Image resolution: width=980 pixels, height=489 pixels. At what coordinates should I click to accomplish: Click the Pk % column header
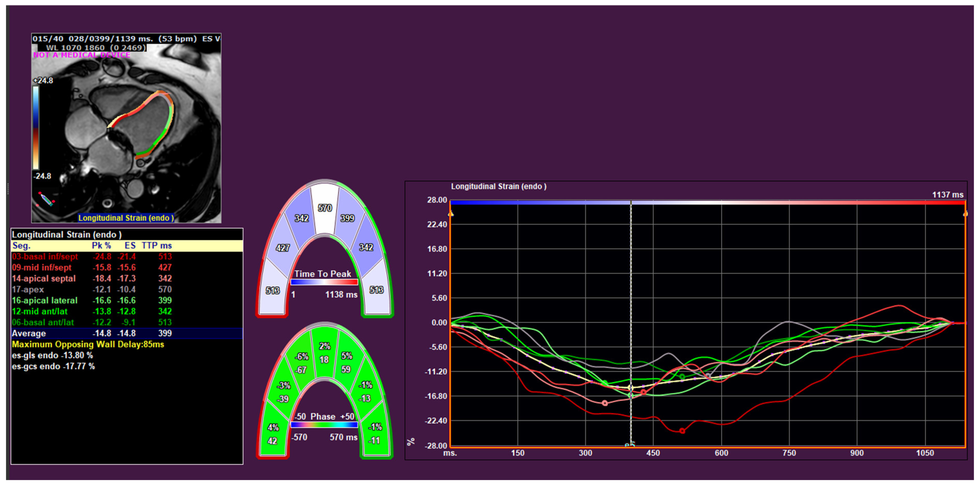[101, 245]
